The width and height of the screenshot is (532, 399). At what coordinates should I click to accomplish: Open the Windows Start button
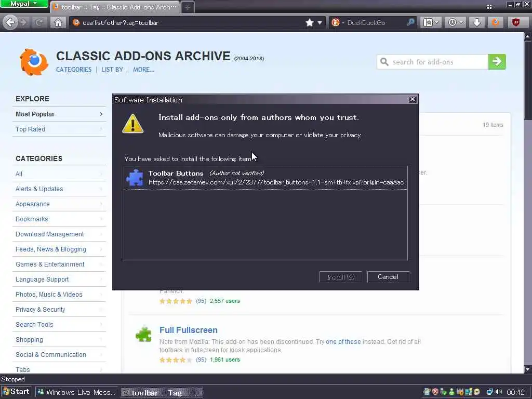click(x=16, y=392)
